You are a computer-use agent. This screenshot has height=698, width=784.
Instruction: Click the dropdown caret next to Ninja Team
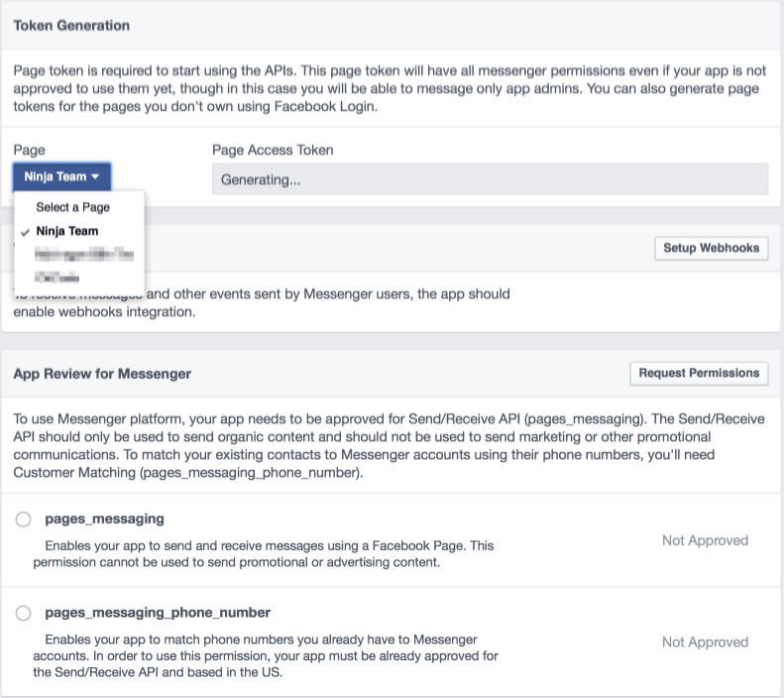[x=95, y=176]
